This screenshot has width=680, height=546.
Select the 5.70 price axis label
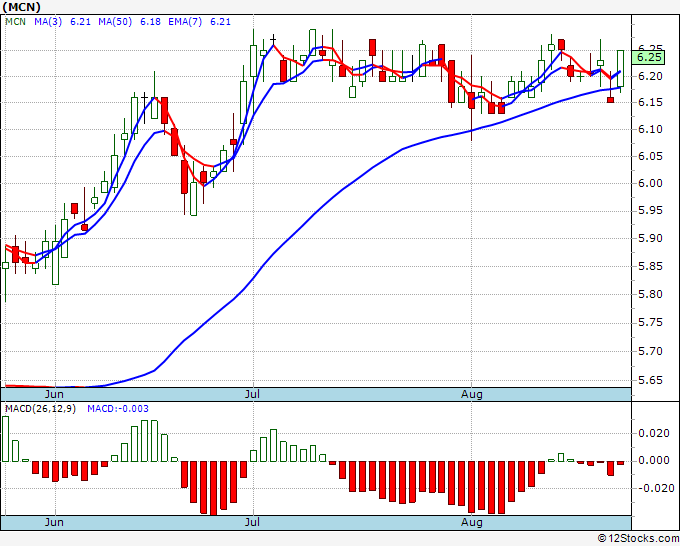(x=651, y=351)
